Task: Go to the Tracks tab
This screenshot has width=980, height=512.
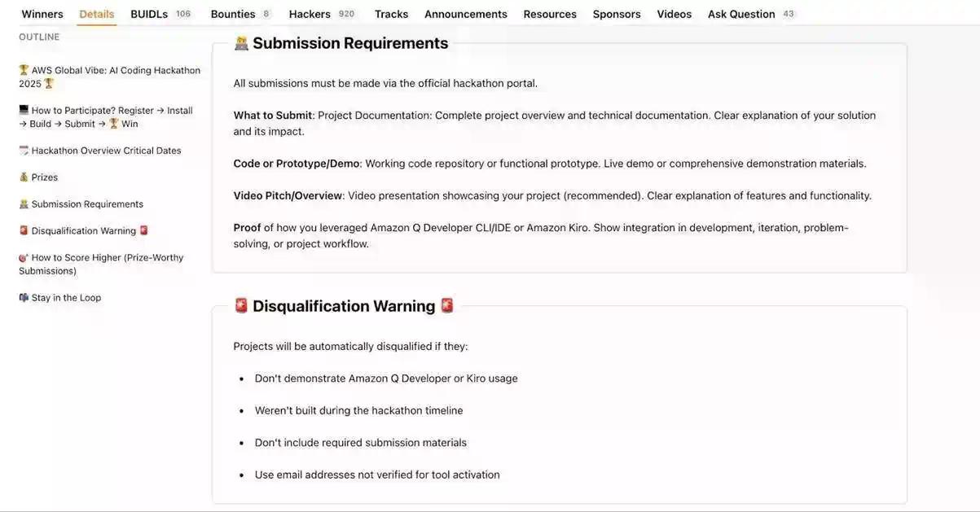Action: click(x=391, y=14)
